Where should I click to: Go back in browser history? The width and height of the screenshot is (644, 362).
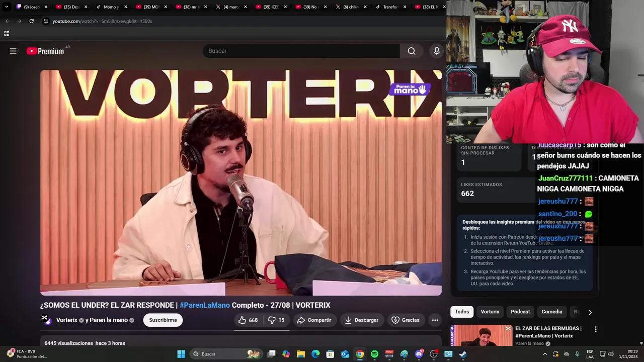point(7,21)
